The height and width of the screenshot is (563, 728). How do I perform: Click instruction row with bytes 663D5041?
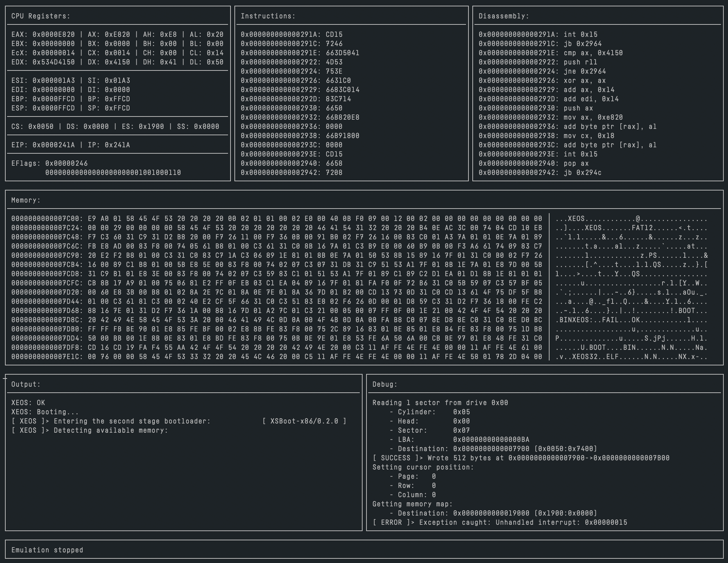pos(300,53)
